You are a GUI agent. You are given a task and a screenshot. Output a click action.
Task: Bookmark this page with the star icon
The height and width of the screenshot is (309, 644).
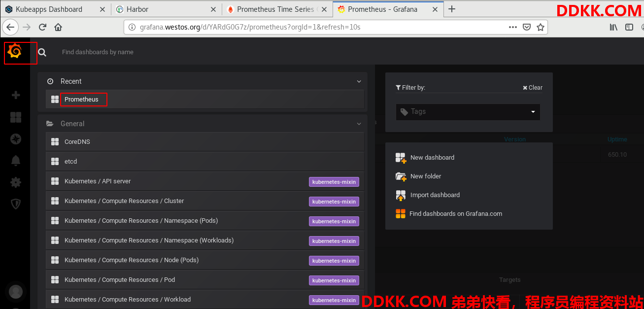[541, 27]
